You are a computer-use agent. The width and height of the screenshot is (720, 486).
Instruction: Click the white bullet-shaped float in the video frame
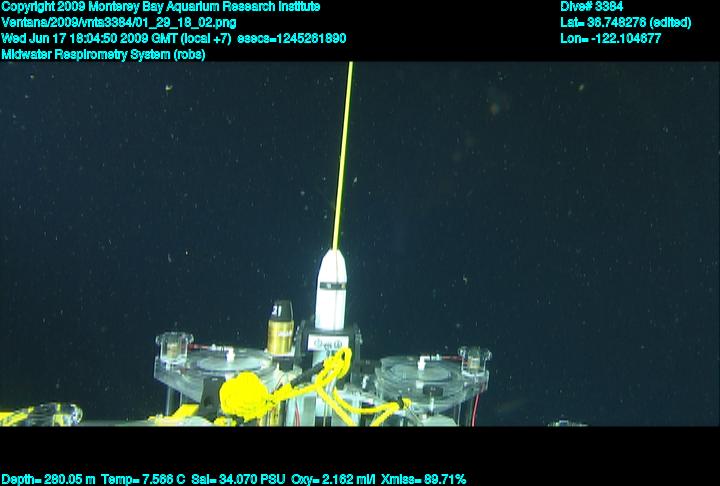coord(331,290)
